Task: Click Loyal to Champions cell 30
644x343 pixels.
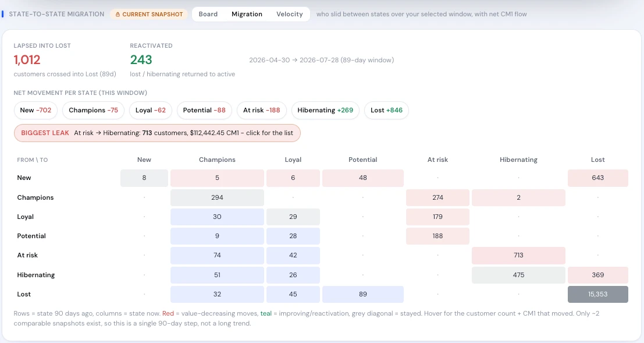Action: (217, 217)
